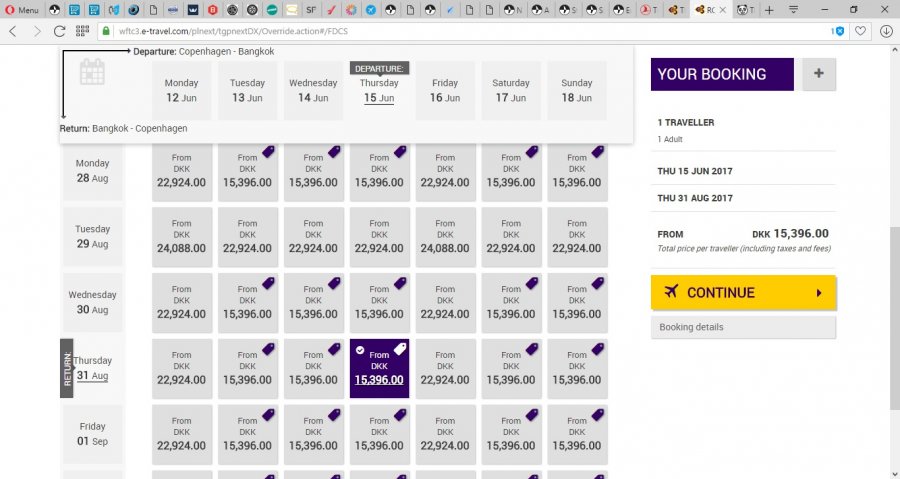Click tag icon on 14 Jun / 30 Aug fare
900x479 pixels.
point(334,283)
